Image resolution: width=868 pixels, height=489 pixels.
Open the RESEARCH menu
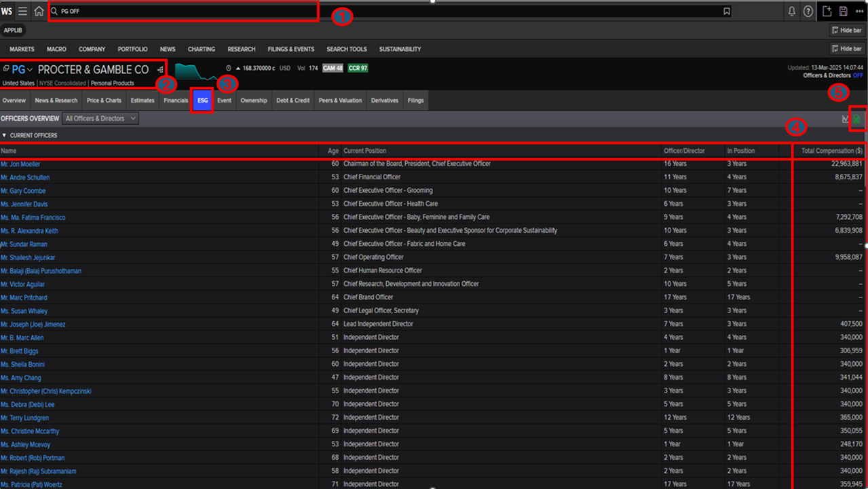coord(242,49)
